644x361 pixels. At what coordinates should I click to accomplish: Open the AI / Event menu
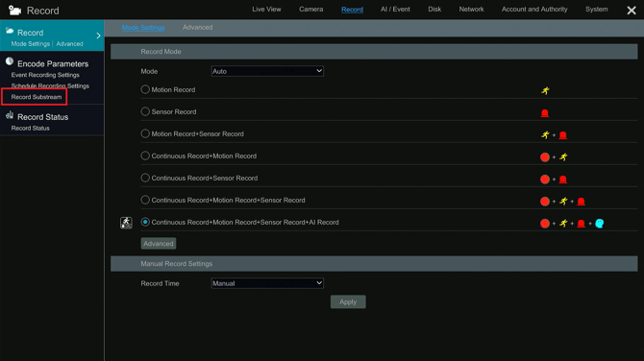pyautogui.click(x=395, y=9)
